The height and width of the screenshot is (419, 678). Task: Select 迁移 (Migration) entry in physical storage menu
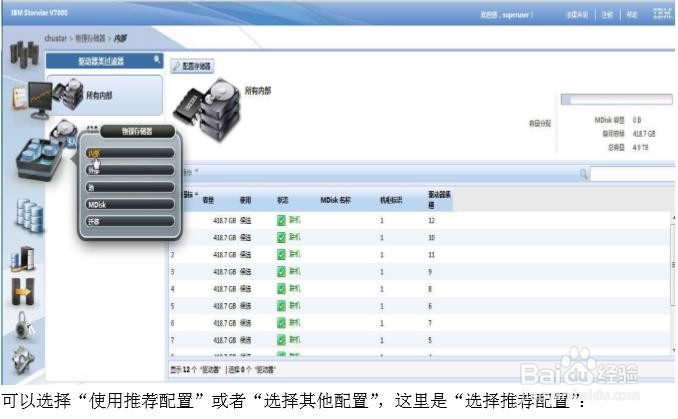pos(130,221)
